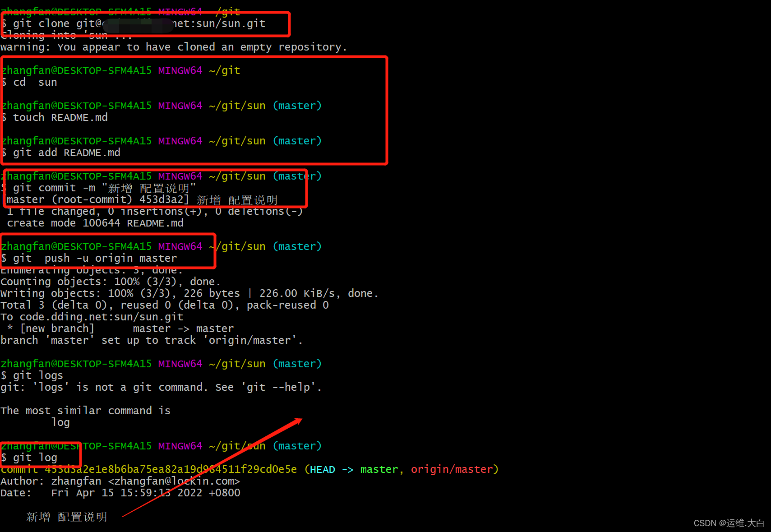Click 'The most similar command is' line
This screenshot has height=532, width=771.
pos(86,411)
